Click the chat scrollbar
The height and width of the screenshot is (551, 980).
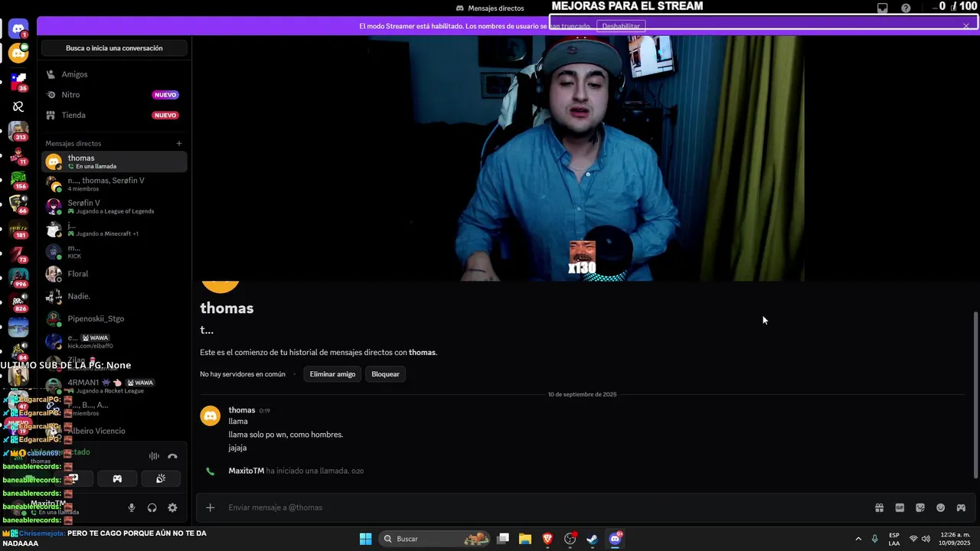[x=975, y=395]
